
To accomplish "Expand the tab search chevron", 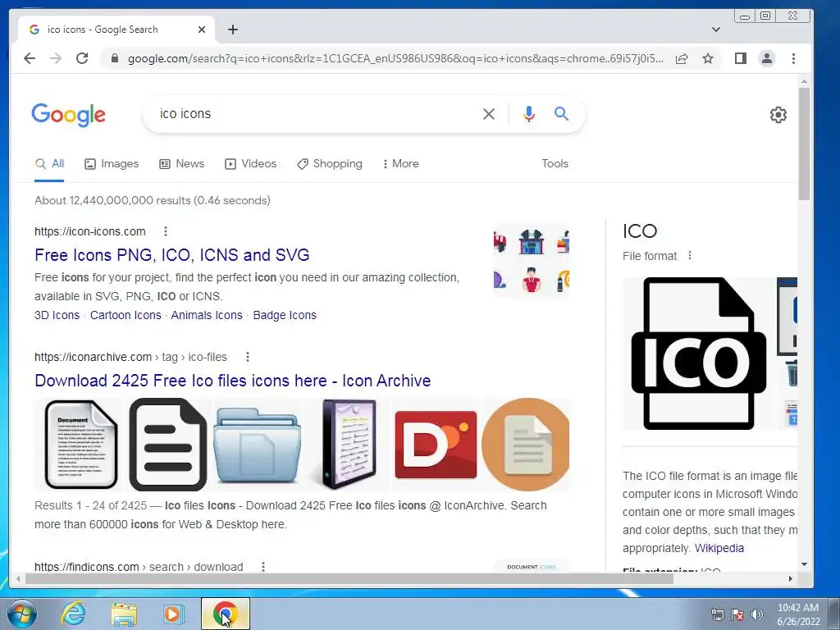I will coord(715,30).
